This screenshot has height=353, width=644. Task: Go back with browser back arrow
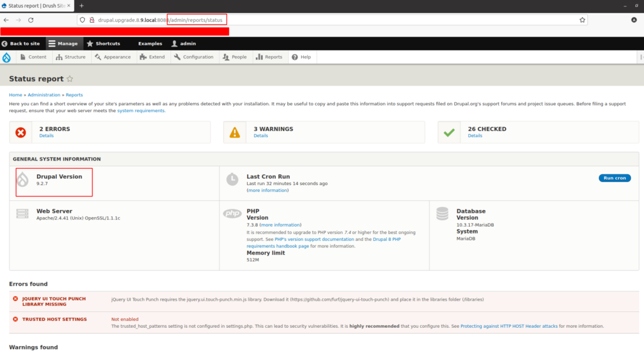point(6,20)
